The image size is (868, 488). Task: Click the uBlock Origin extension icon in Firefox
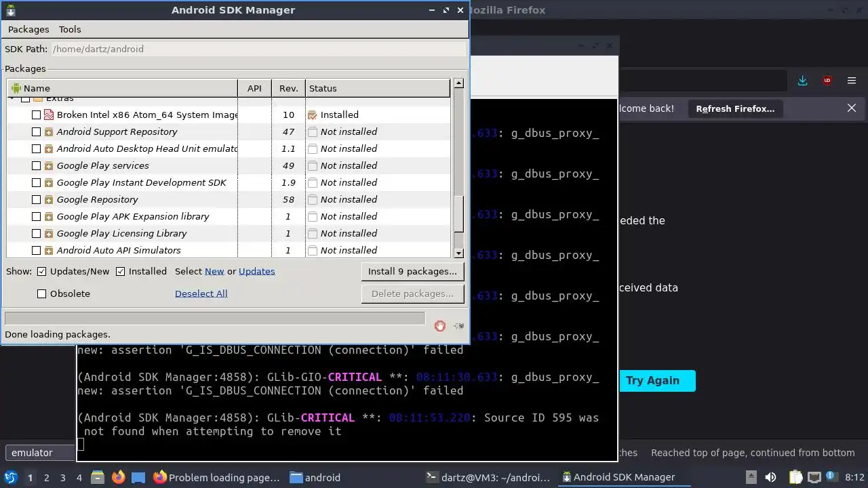[827, 81]
